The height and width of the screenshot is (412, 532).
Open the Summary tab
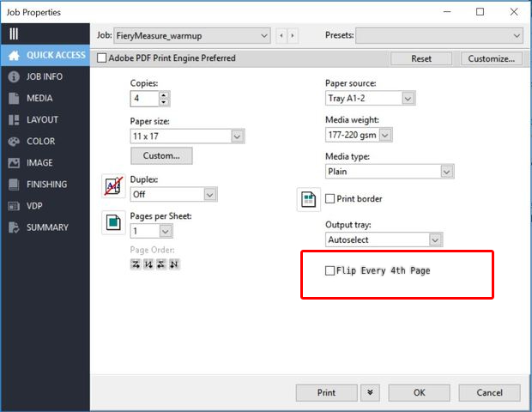[x=45, y=227]
